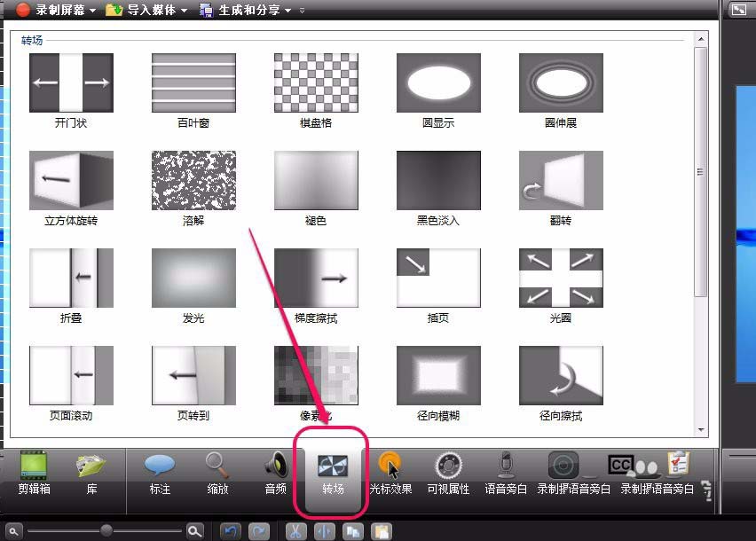Click the scroll up arrow in transitions list
This screenshot has height=541, width=756.
coord(701,39)
